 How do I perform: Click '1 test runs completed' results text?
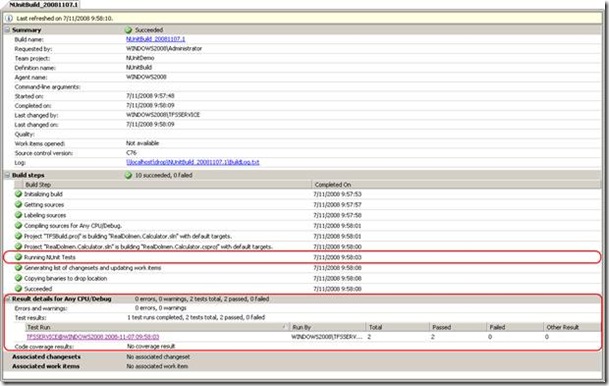196,317
